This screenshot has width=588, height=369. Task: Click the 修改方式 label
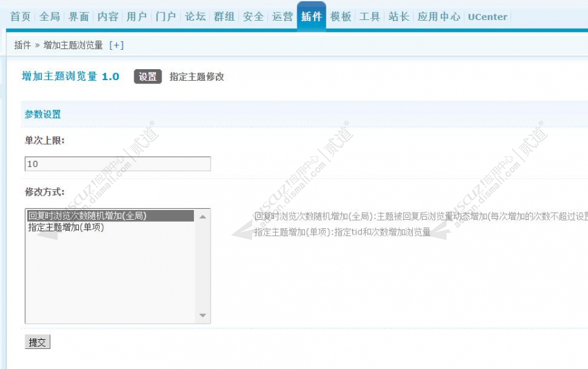click(x=45, y=192)
